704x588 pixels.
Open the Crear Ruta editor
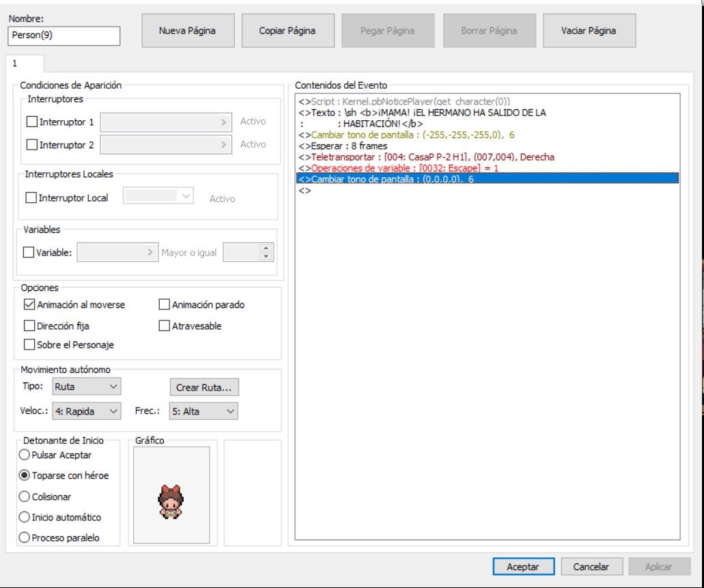pyautogui.click(x=203, y=387)
